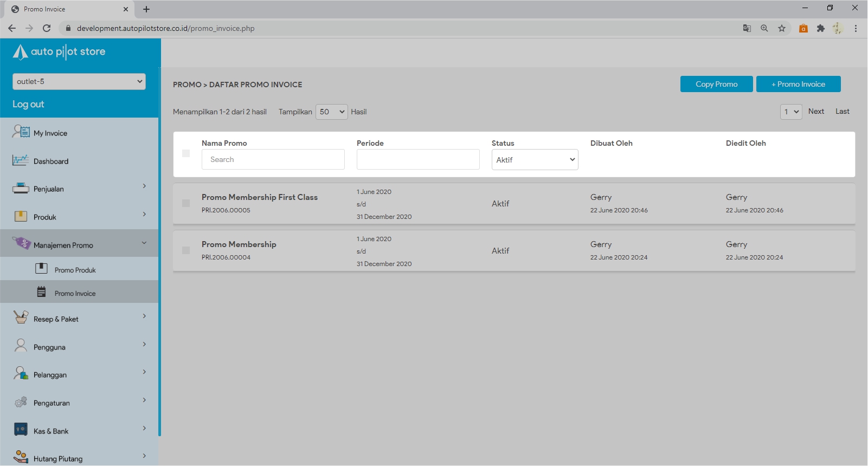Click the My Invoice sidebar icon
The width and height of the screenshot is (868, 466).
(21, 132)
